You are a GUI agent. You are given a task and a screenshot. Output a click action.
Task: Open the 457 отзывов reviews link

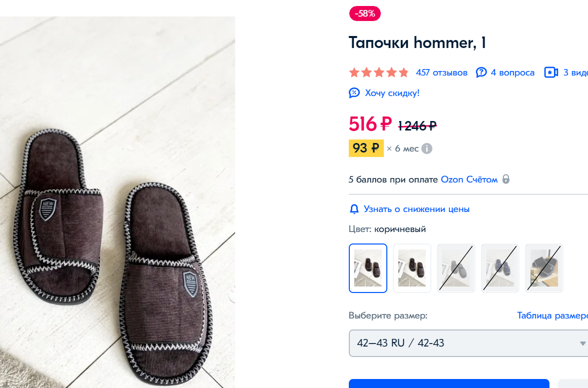441,72
